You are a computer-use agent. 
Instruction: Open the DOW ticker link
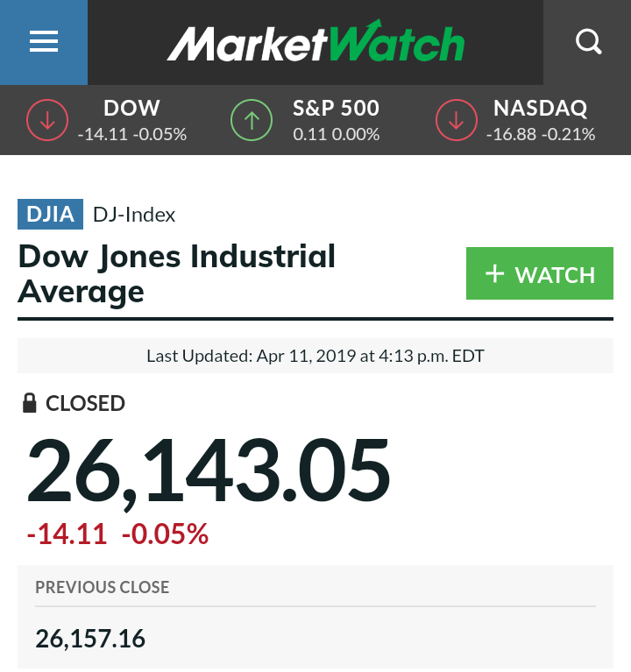[x=131, y=109]
